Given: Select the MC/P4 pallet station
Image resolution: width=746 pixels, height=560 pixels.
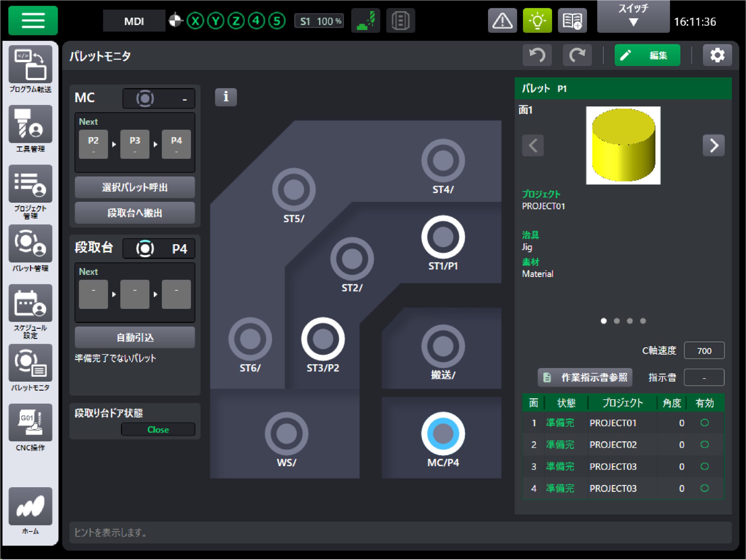Looking at the screenshot, I should pyautogui.click(x=443, y=434).
